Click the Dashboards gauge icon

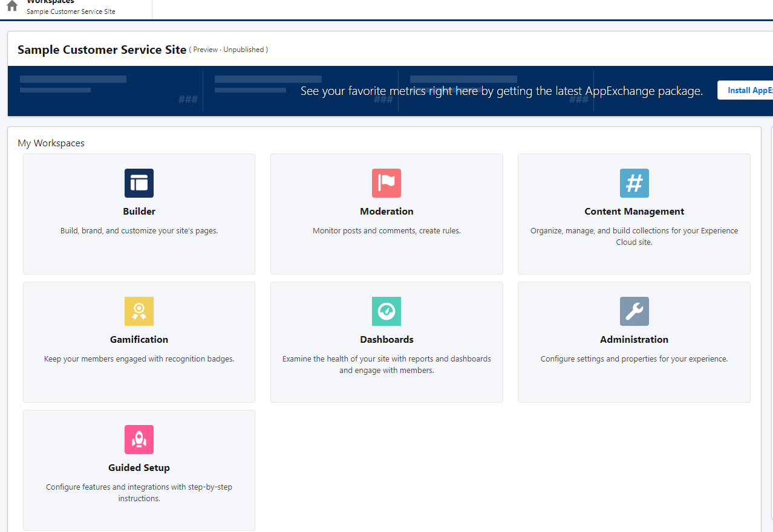[x=386, y=311]
